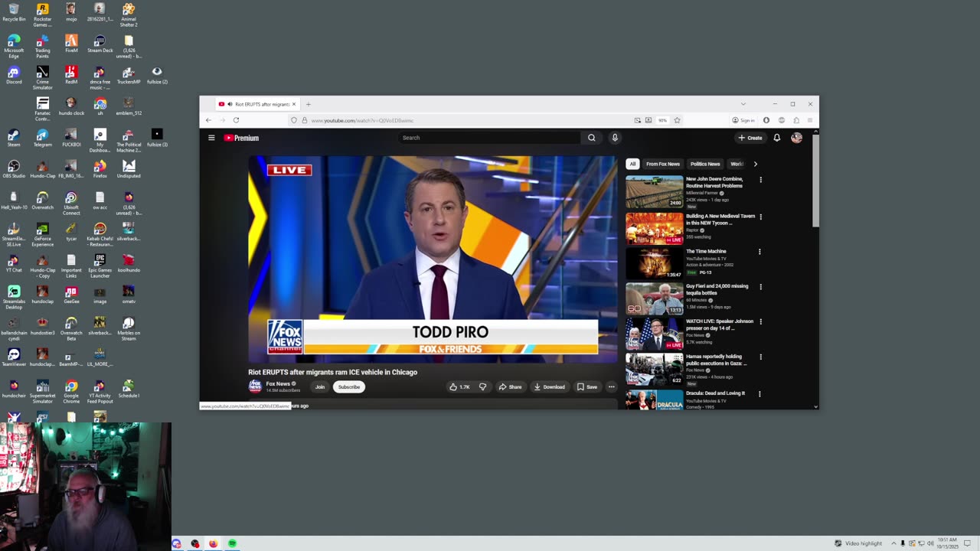Viewport: 980px width, 551px height.
Task: Open Hamas public executions video title
Action: pyautogui.click(x=716, y=360)
